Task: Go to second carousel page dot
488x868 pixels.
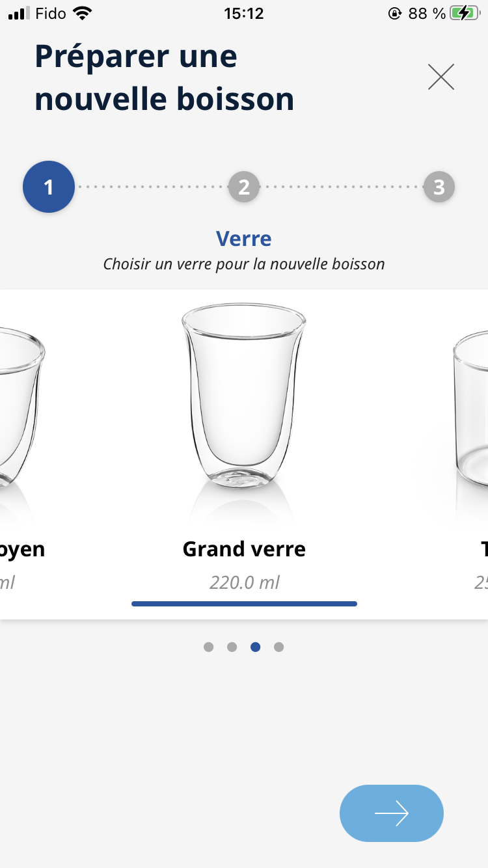Action: [x=232, y=647]
